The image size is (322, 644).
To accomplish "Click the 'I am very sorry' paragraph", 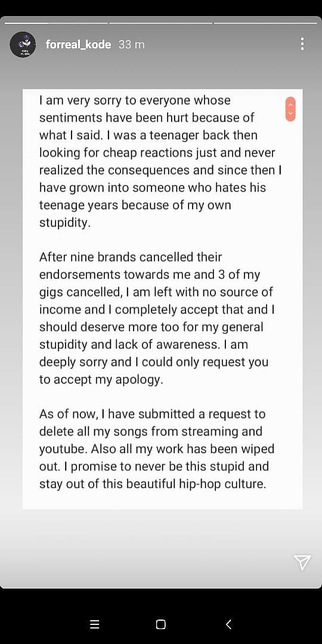I will 160,162.
